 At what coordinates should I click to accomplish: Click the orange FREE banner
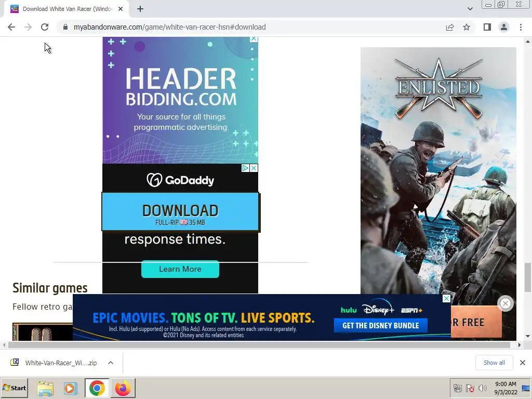point(476,322)
